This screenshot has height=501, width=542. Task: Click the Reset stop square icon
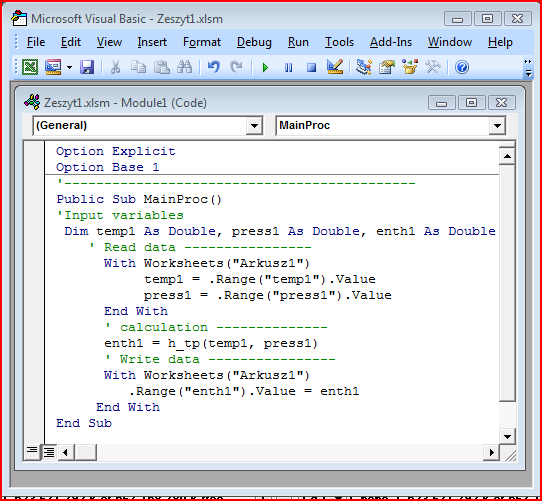click(x=311, y=67)
